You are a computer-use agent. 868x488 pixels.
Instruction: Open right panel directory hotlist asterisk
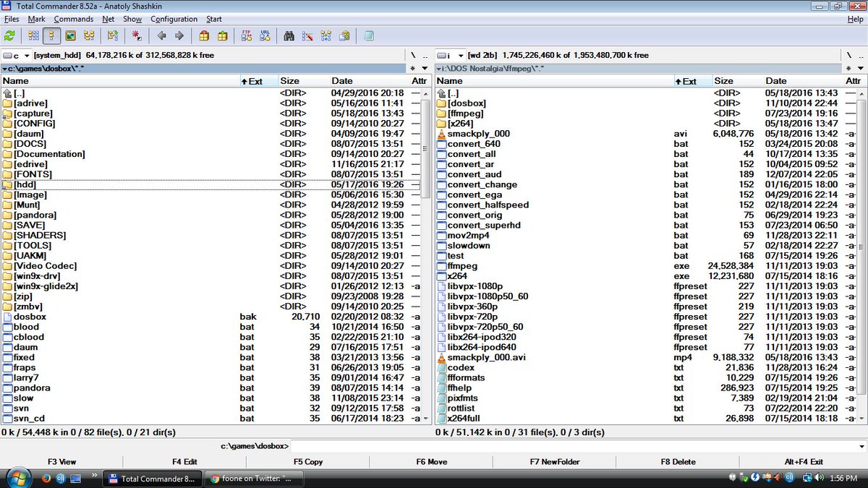(848, 68)
